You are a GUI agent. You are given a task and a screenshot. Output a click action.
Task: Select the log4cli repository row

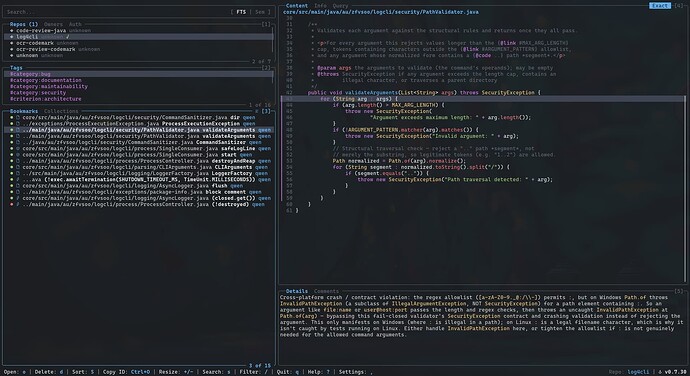click(139, 37)
